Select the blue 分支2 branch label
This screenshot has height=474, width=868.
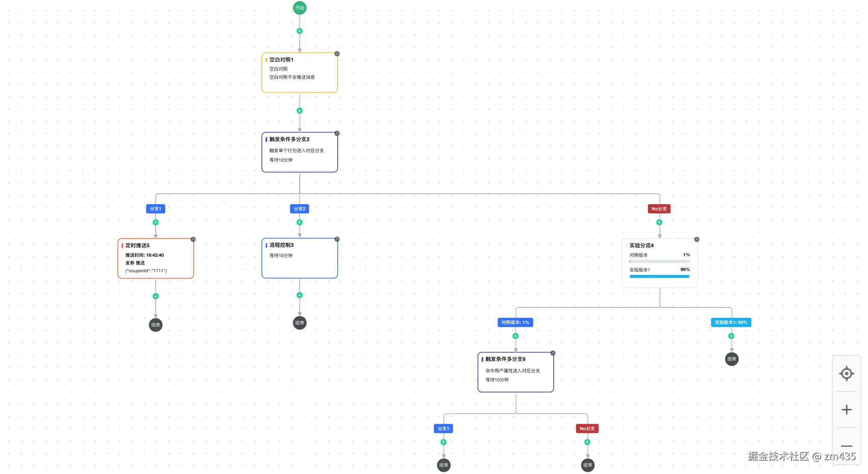[x=300, y=209]
